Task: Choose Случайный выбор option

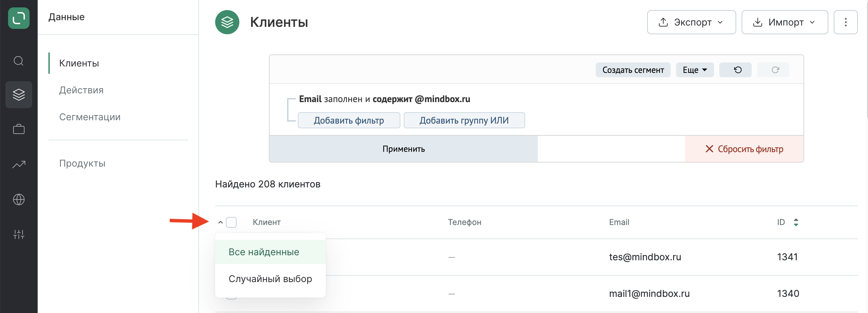Action: (270, 279)
